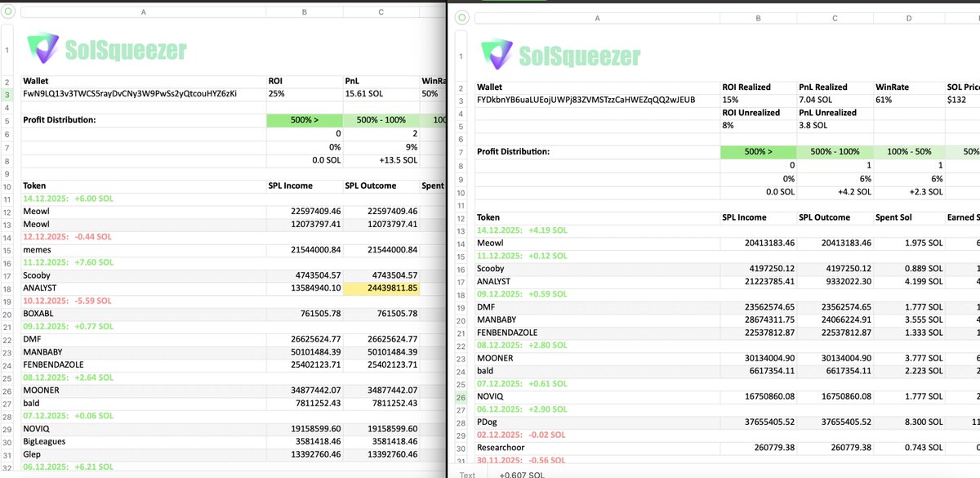Select the 3.8 SOL PnL Unrealized cell
The height and width of the screenshot is (478, 980).
pyautogui.click(x=834, y=126)
